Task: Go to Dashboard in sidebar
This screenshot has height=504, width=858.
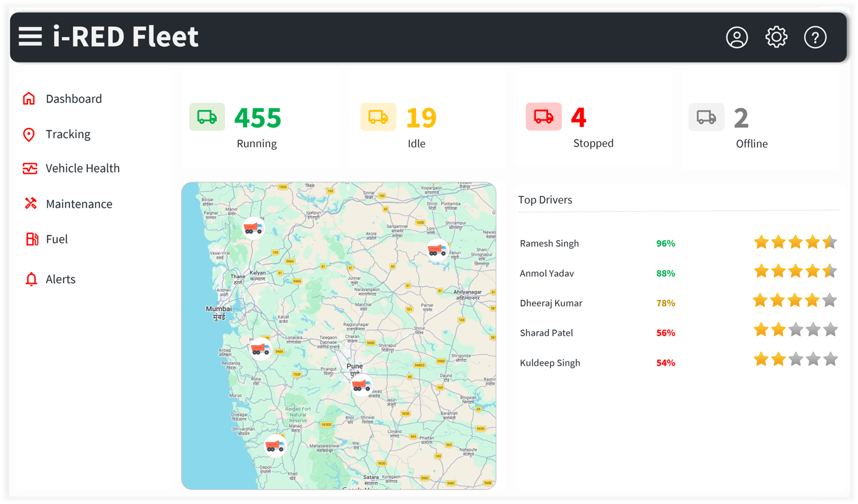Action: (x=73, y=99)
